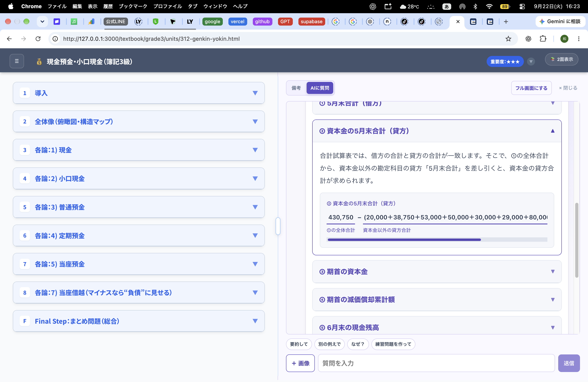588x382 pixels.
Task: Open the tab search chevron button
Action: [42, 21]
